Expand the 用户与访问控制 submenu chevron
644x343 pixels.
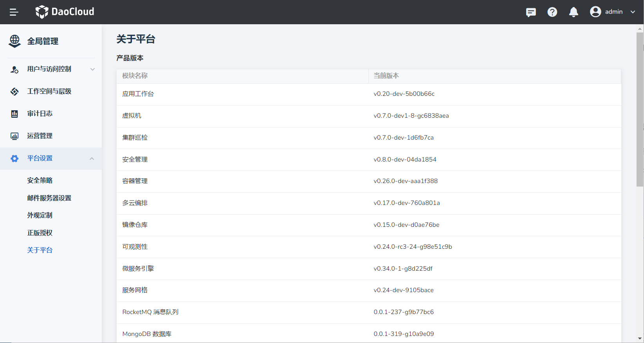tap(92, 69)
